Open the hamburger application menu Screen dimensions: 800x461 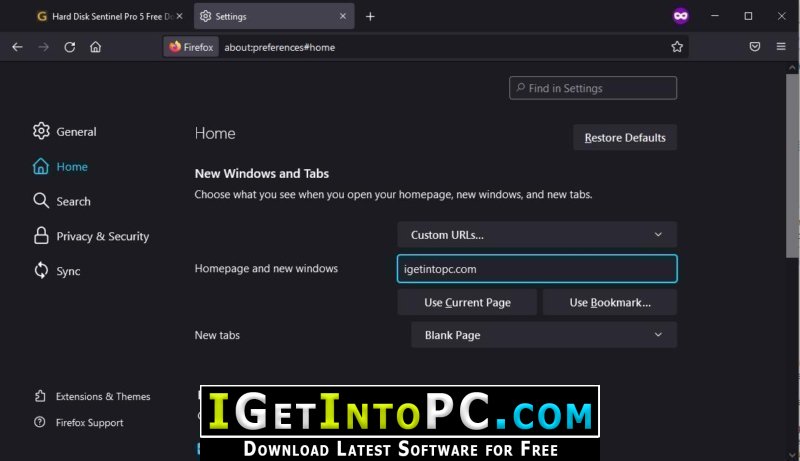(781, 47)
